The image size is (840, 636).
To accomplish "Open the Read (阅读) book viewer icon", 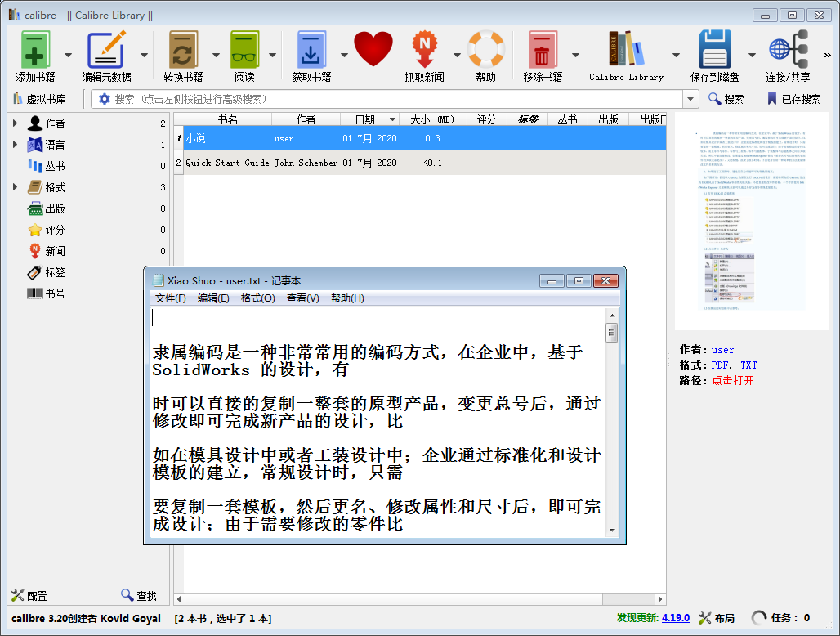I will tap(244, 51).
